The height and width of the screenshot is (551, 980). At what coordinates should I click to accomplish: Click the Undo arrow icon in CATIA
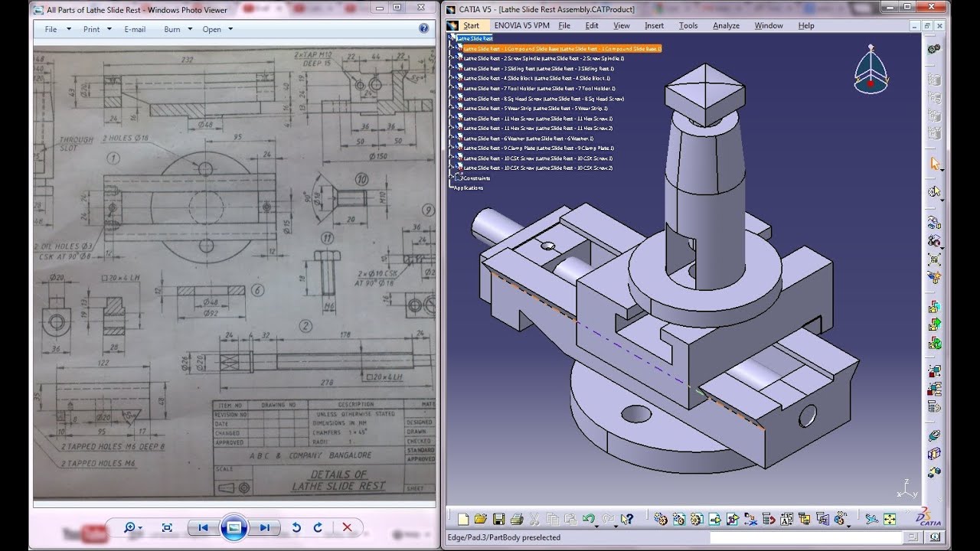[x=587, y=519]
